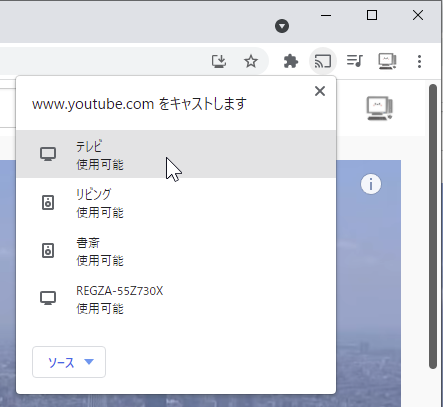Close the cast dialog with the X
Screen dimensions: 443x407
(320, 91)
